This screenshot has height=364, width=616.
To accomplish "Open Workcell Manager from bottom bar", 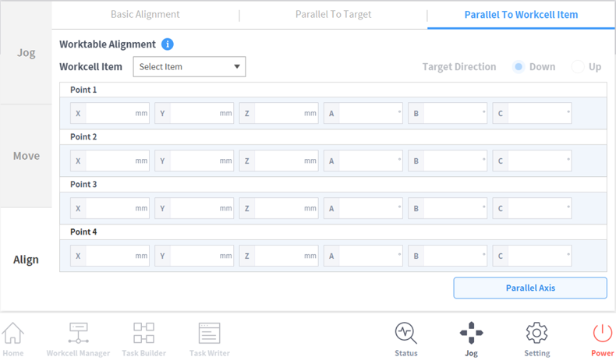I will pos(78,338).
